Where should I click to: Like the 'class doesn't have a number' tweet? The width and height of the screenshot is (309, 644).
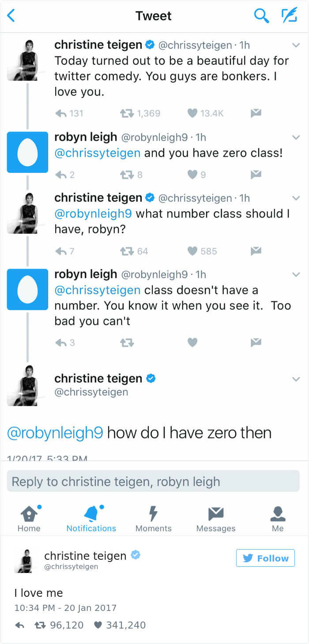coord(192,342)
